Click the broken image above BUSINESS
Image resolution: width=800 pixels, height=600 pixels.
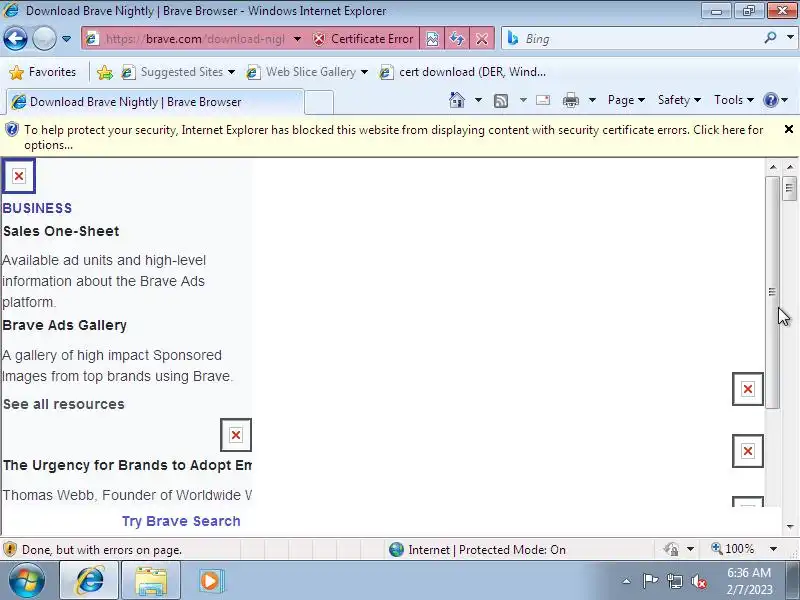[x=19, y=177]
